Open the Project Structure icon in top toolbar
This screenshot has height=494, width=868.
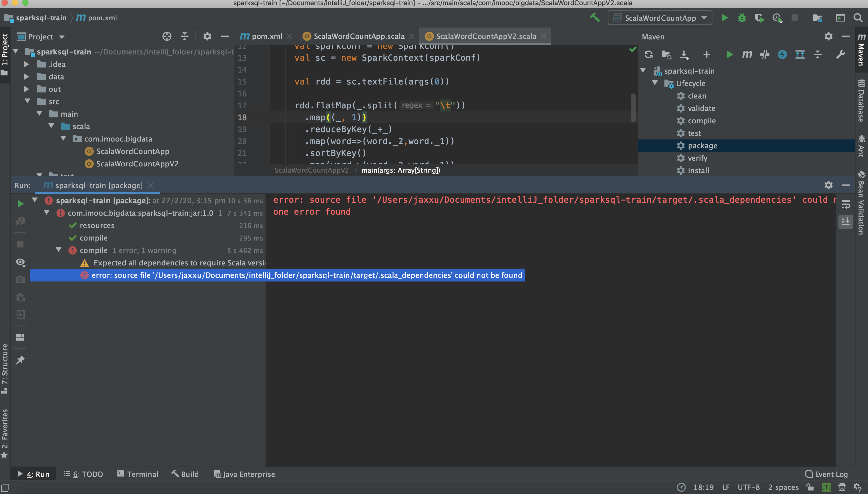click(817, 18)
